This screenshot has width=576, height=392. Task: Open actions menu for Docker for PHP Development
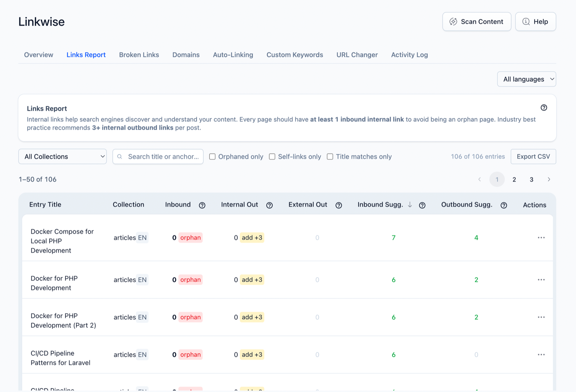pyautogui.click(x=541, y=280)
